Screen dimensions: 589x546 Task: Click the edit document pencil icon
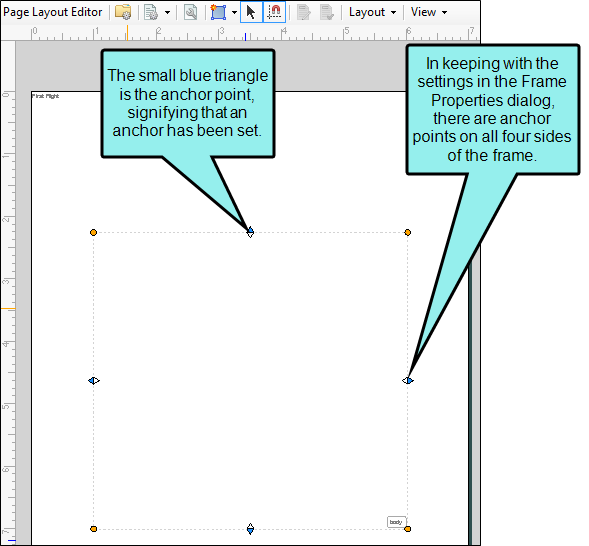304,12
